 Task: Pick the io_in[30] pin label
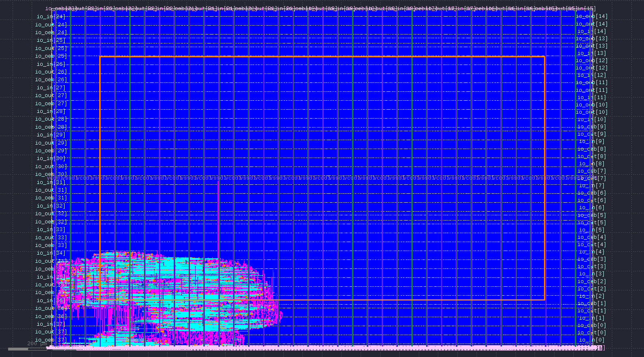[x=51, y=158]
